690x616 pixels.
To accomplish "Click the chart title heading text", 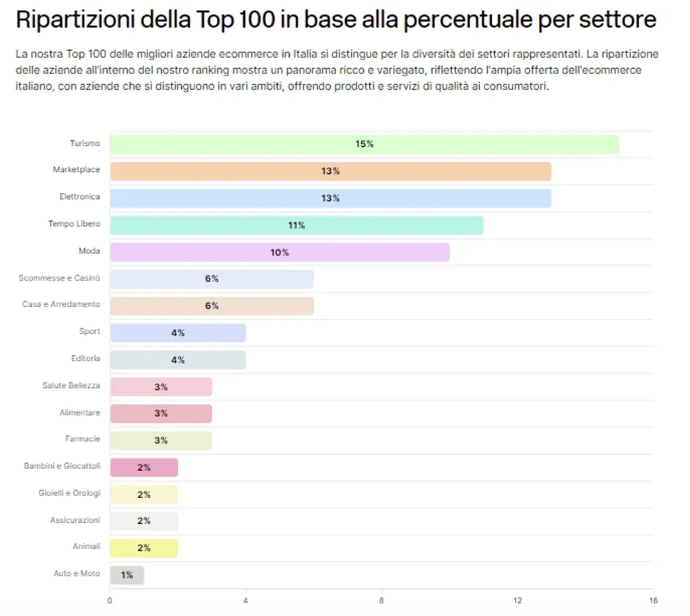I will [x=336, y=20].
